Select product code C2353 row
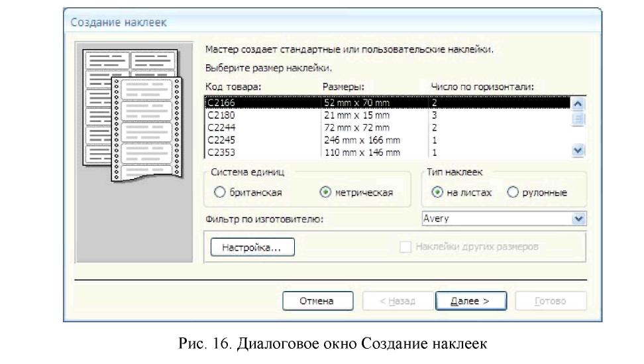Image resolution: width=644 pixels, height=364 pixels. [388, 152]
